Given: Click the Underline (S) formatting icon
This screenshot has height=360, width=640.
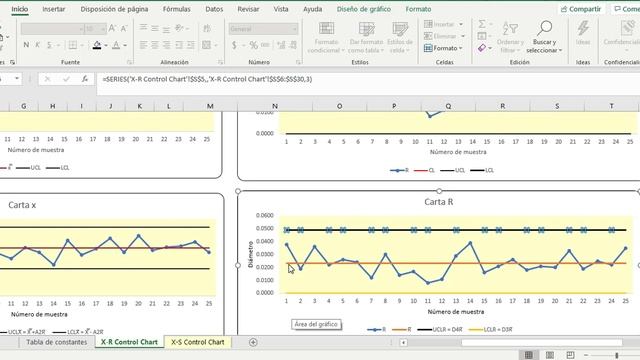Looking at the screenshot, I should pos(49,45).
